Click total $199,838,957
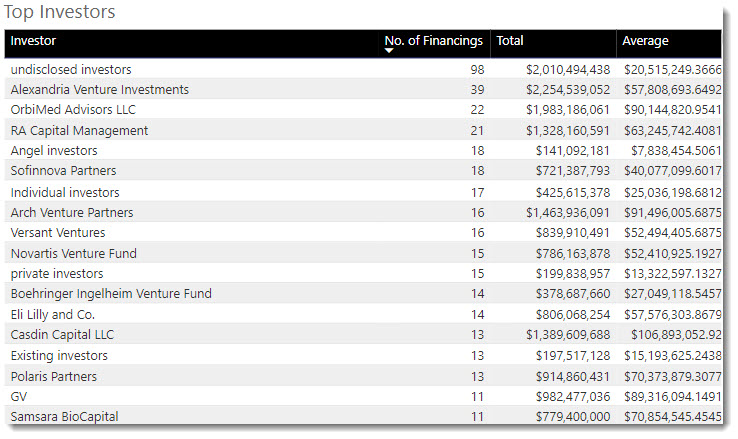 tap(572, 274)
